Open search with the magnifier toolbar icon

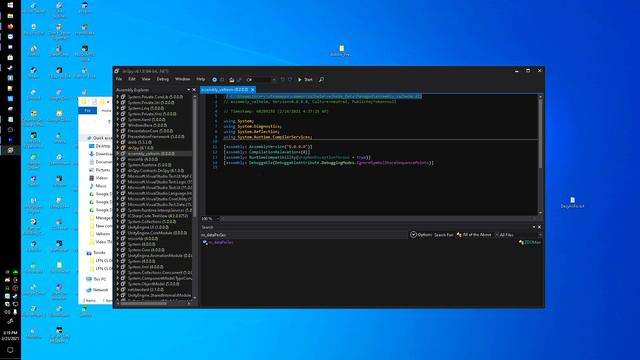(x=321, y=80)
